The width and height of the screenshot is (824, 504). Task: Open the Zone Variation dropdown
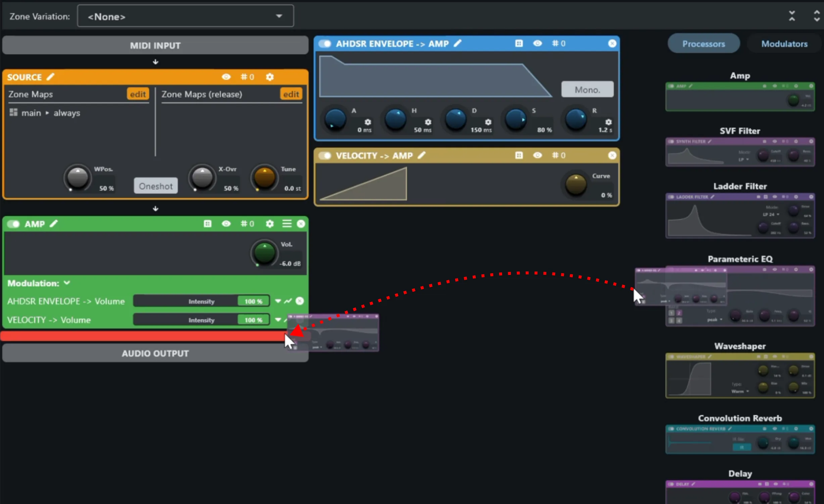click(x=185, y=16)
